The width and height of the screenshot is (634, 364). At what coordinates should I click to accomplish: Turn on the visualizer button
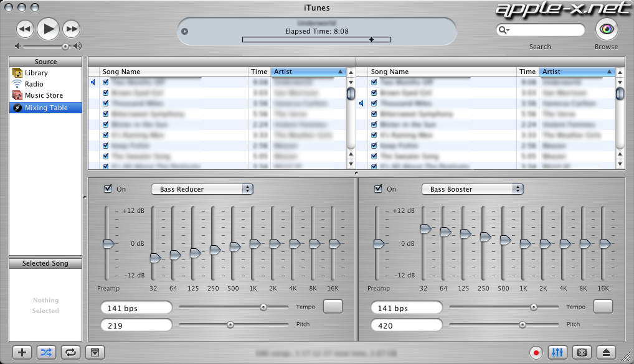tap(582, 353)
